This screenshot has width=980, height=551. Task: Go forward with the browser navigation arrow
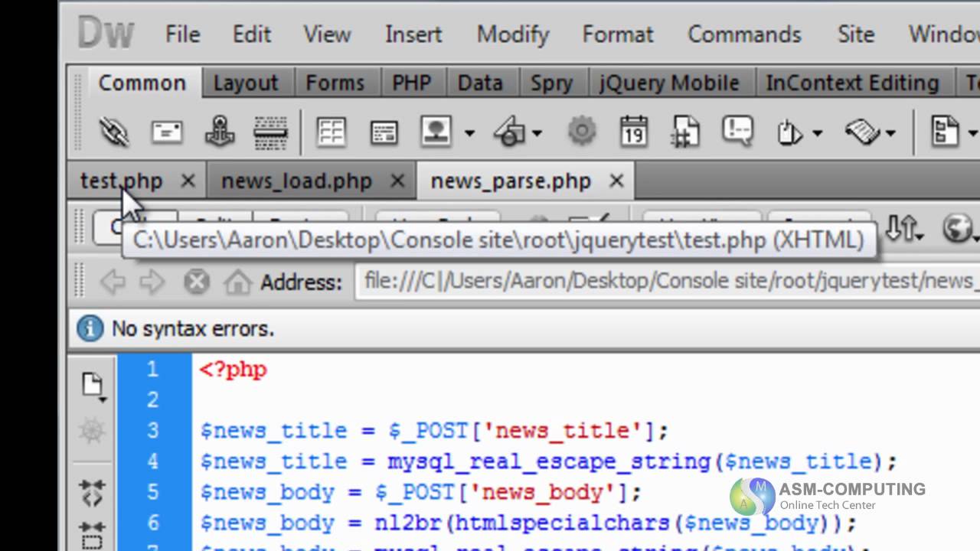152,282
